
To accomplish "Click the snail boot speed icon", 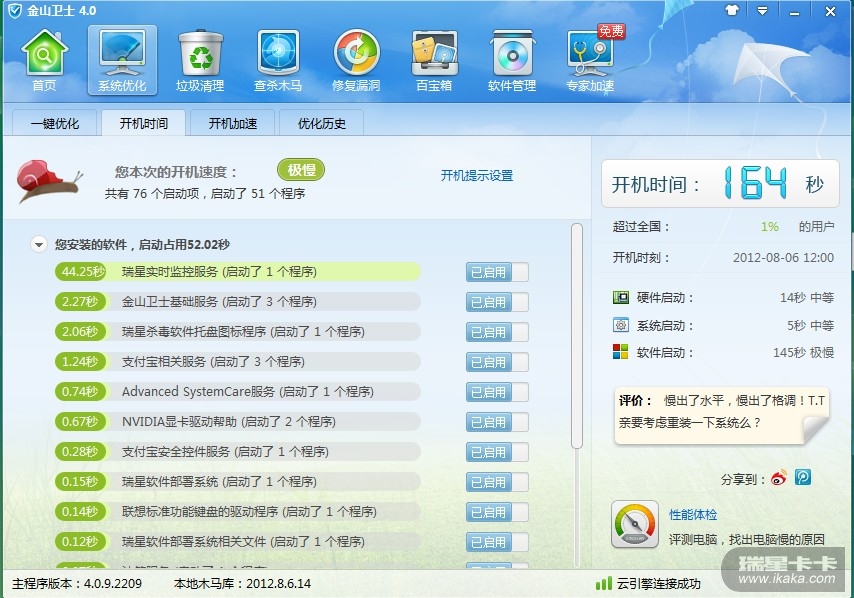I will coord(48,180).
